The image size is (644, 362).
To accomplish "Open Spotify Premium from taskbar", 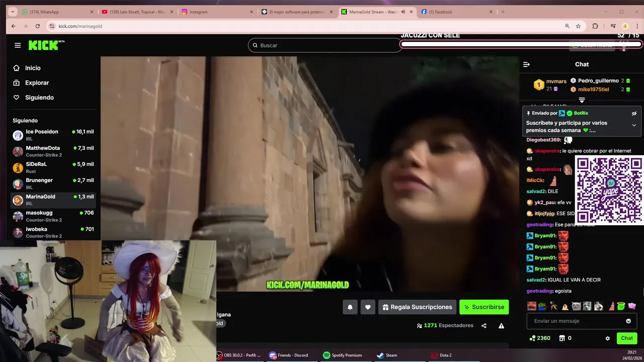I will tap(343, 355).
